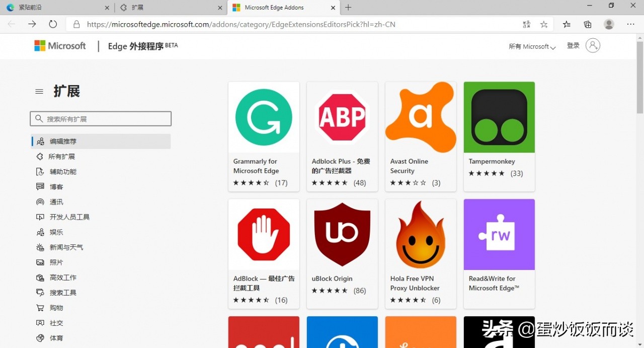Switch to the 扩展 browser tab
Image resolution: width=644 pixels, height=348 pixels.
tap(171, 8)
